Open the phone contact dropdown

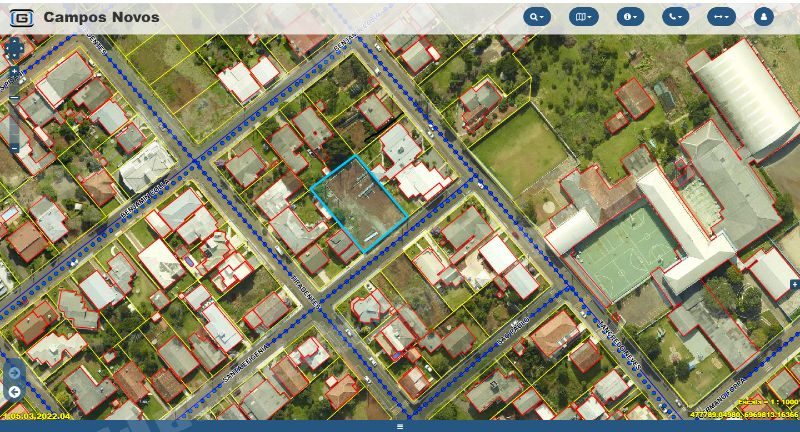[676, 17]
